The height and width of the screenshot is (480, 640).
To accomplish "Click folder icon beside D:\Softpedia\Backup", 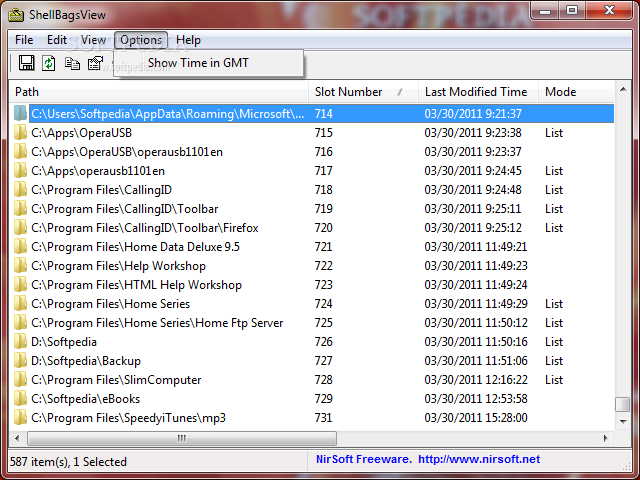I will (20, 361).
